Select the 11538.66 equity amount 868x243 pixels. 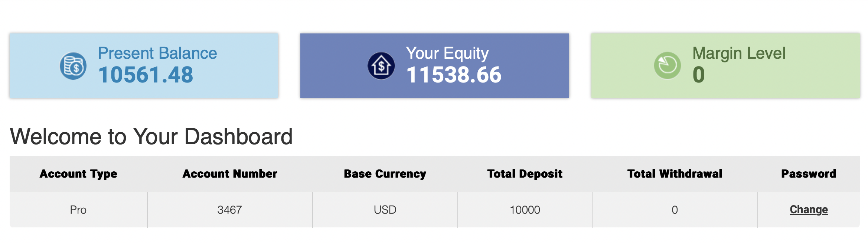tap(454, 75)
